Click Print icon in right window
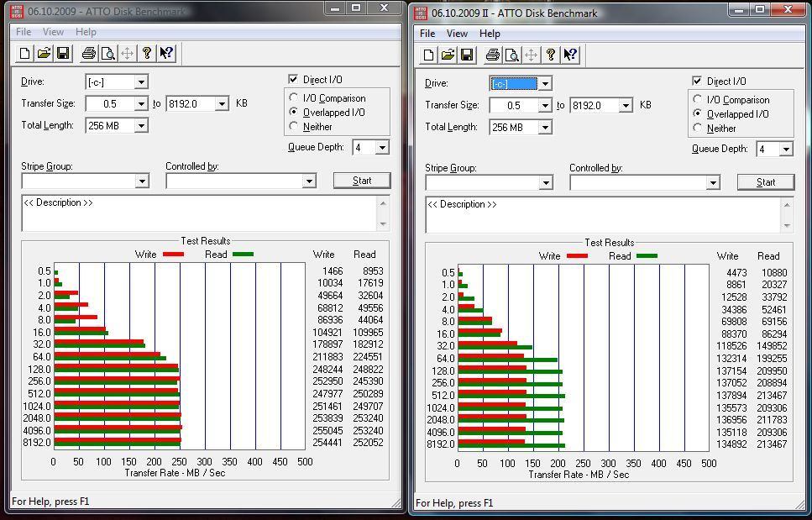 (x=492, y=55)
